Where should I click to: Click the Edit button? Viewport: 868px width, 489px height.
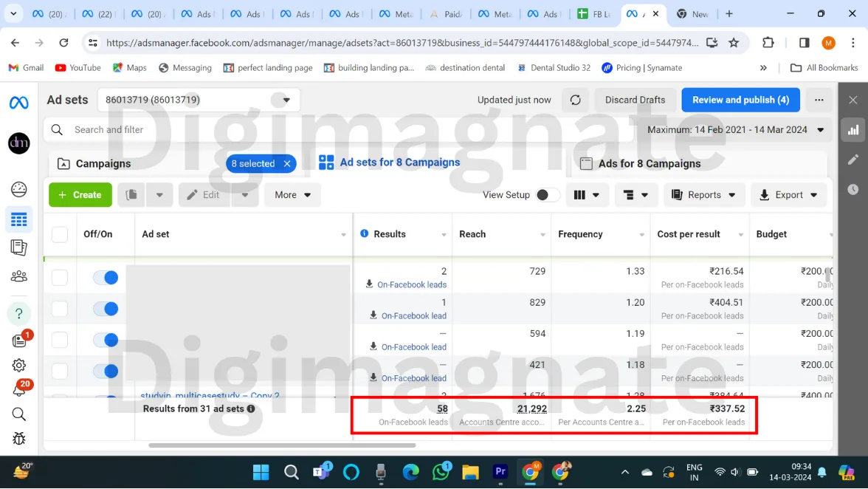tap(204, 195)
